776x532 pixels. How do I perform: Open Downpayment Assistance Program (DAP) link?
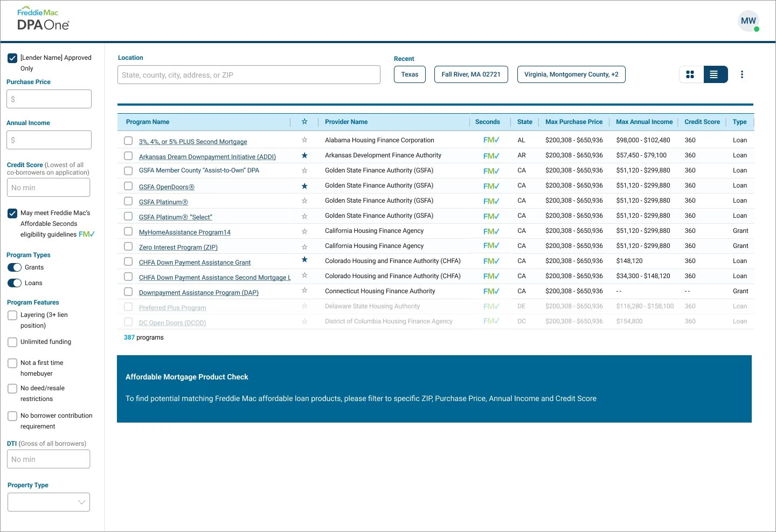pyautogui.click(x=199, y=293)
